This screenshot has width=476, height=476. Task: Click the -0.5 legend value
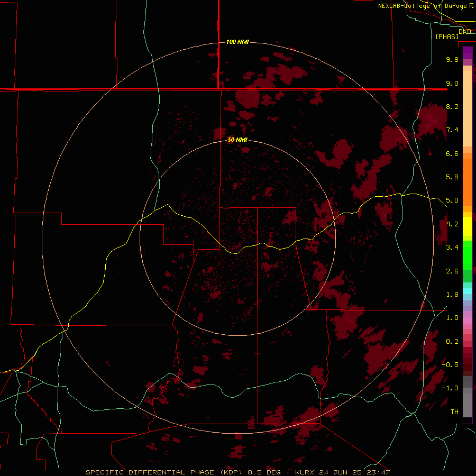pyautogui.click(x=450, y=365)
